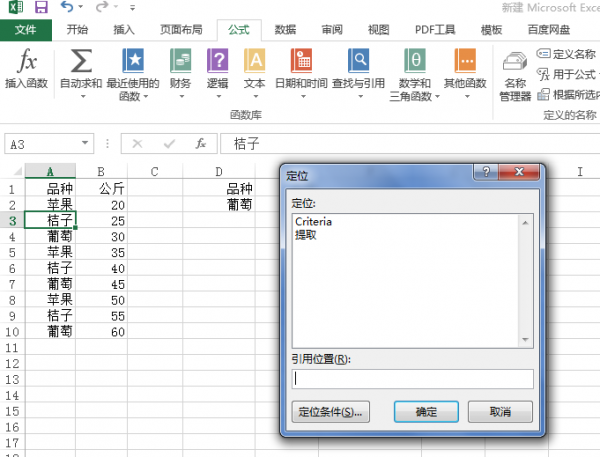
Task: Expand Date and Time dropdown arrow
Action: coord(303,96)
